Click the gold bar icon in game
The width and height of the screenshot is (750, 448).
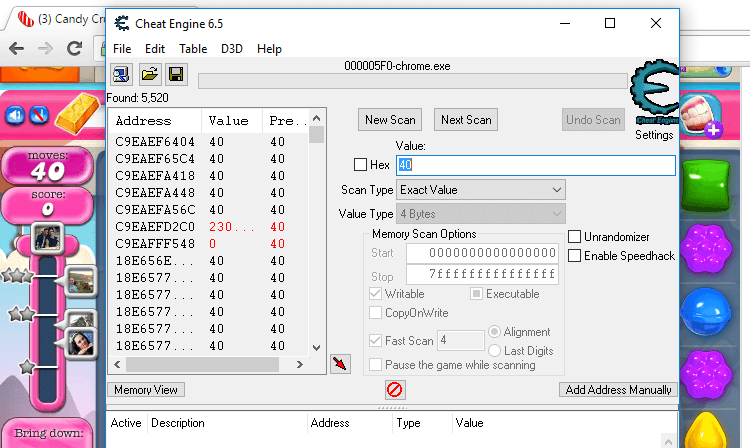point(77,113)
